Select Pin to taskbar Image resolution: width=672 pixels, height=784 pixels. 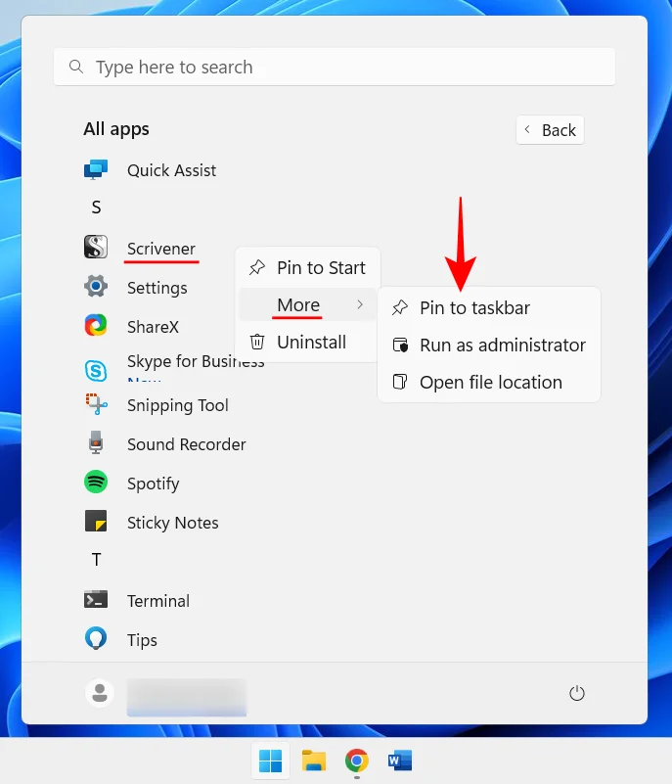pyautogui.click(x=489, y=307)
